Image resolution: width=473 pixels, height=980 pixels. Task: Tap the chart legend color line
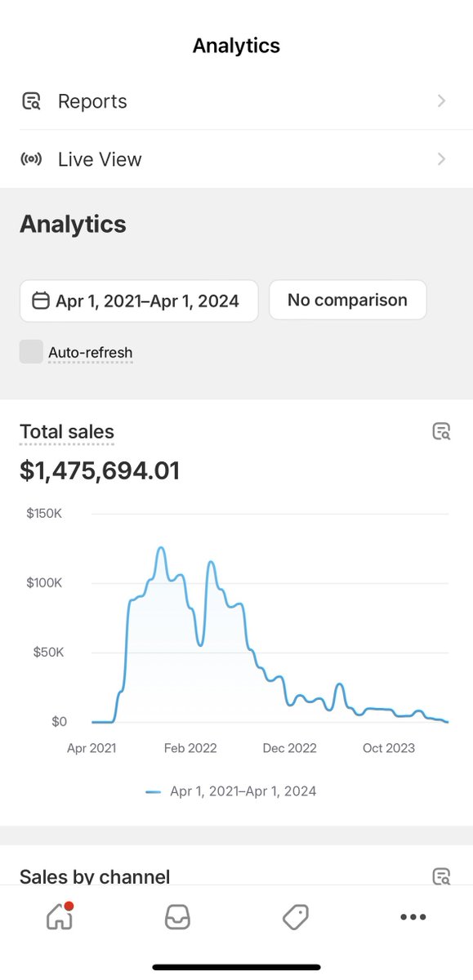point(153,791)
